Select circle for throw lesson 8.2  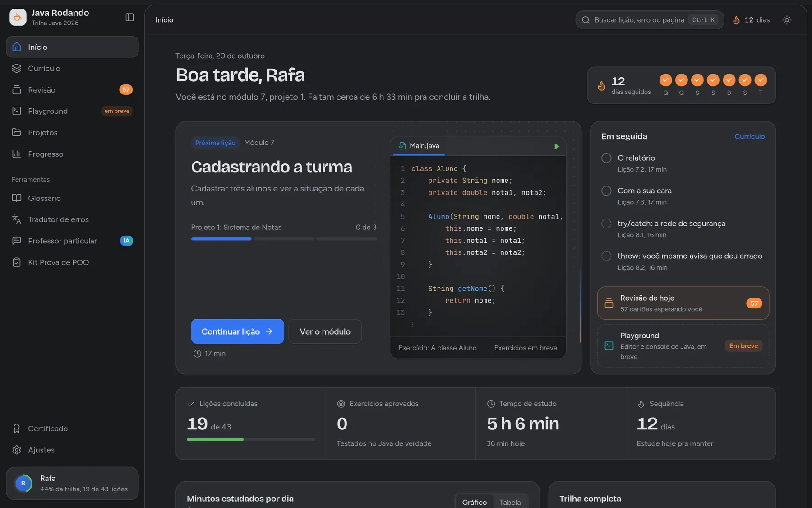[x=606, y=256]
